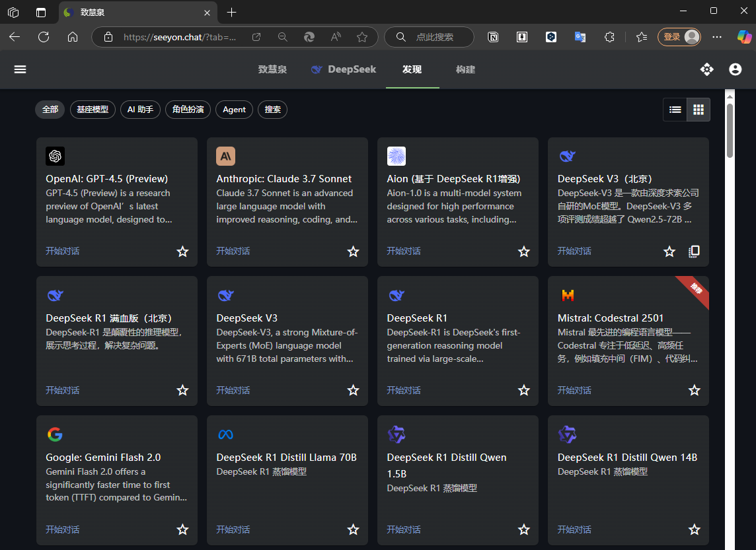Switch to the 构建 tab
The width and height of the screenshot is (756, 550).
465,69
